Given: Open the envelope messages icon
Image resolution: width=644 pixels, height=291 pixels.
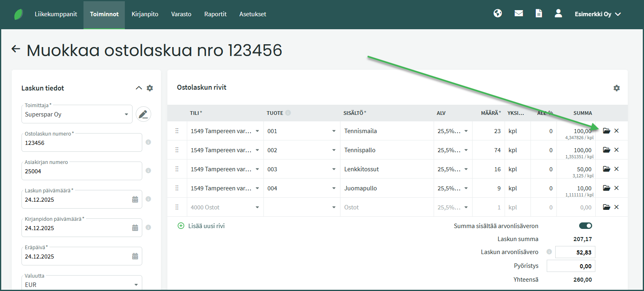Looking at the screenshot, I should 518,13.
